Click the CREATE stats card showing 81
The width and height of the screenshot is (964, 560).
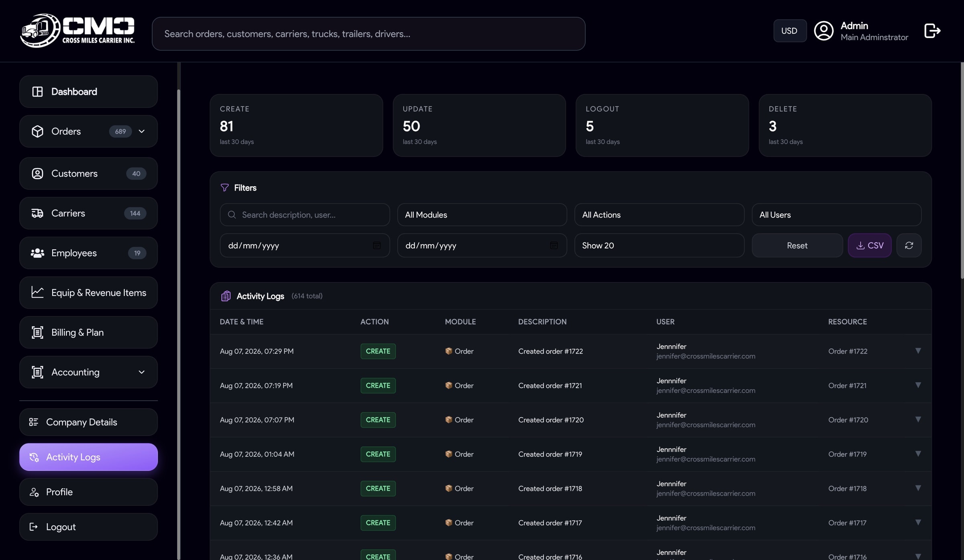pos(296,125)
